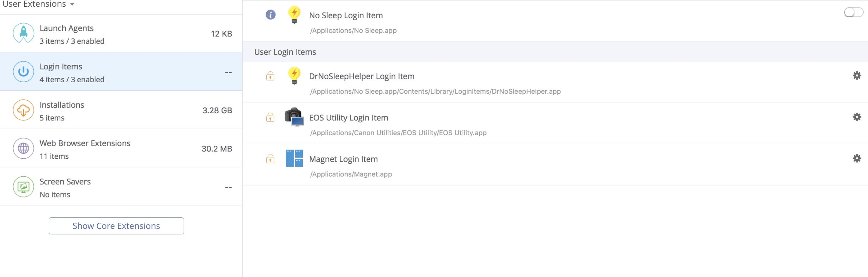Click the No Sleep lightbulb app icon
The height and width of the screenshot is (277, 868).
pos(294,15)
